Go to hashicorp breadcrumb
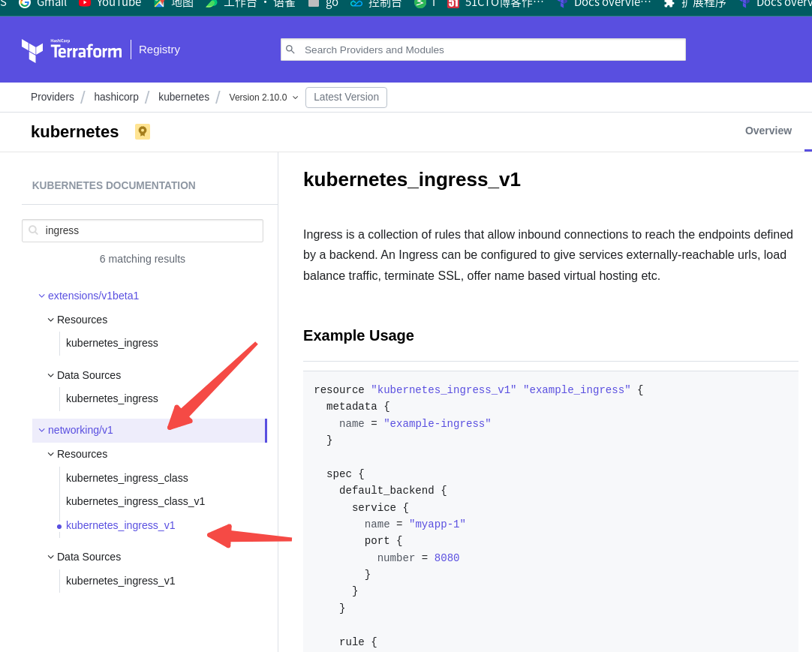Screen dimensions: 812x652 click(116, 97)
